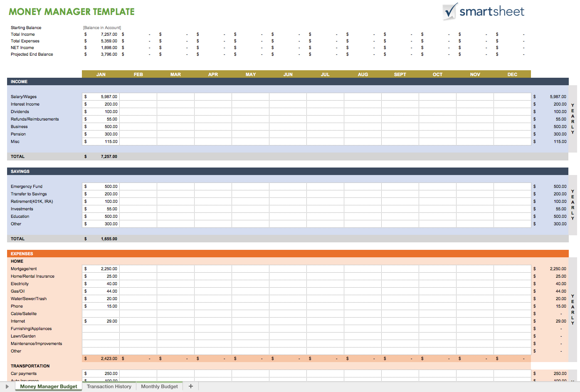The image size is (580, 392).
Task: Click the DEC column header
Action: pos(512,74)
